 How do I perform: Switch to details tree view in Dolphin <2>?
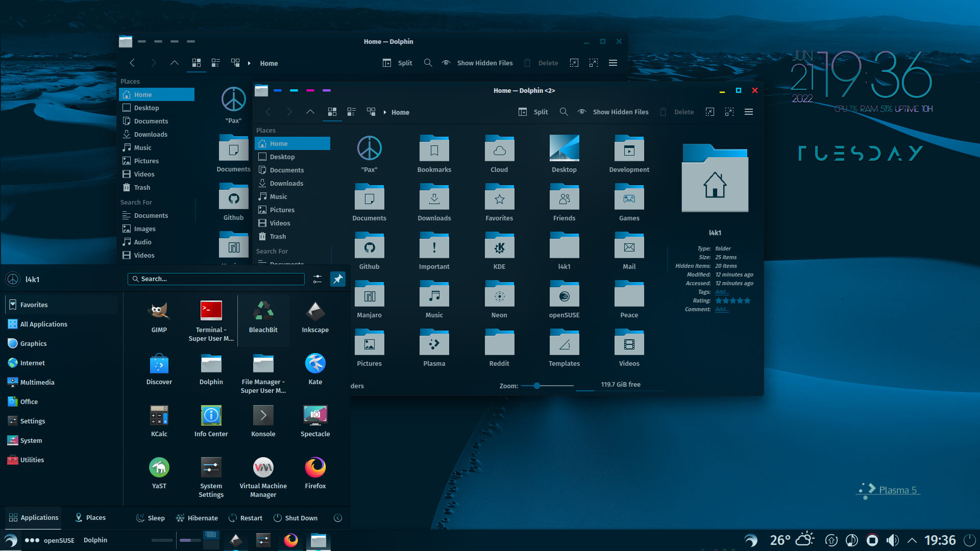click(371, 112)
